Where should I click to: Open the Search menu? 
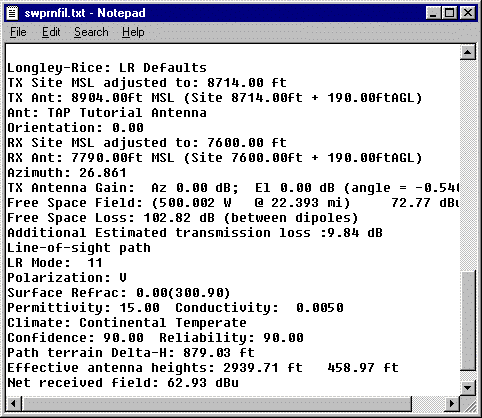click(x=91, y=32)
